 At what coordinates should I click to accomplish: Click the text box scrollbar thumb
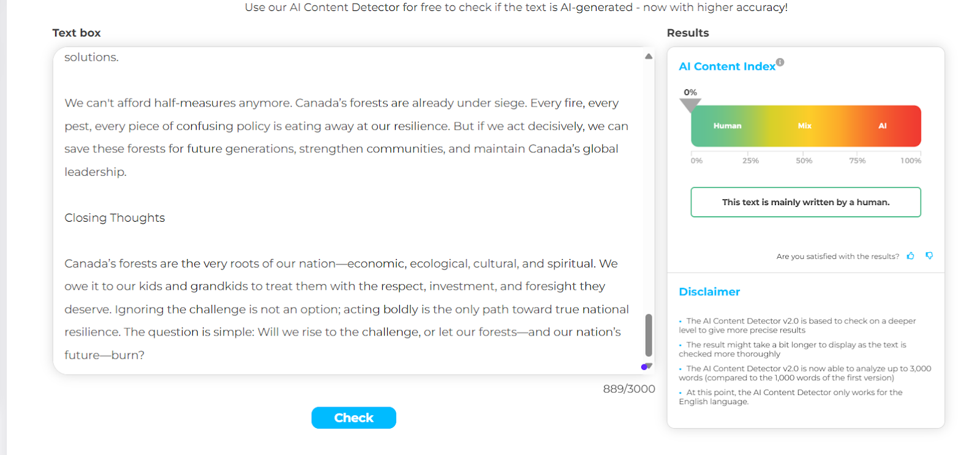point(649,335)
